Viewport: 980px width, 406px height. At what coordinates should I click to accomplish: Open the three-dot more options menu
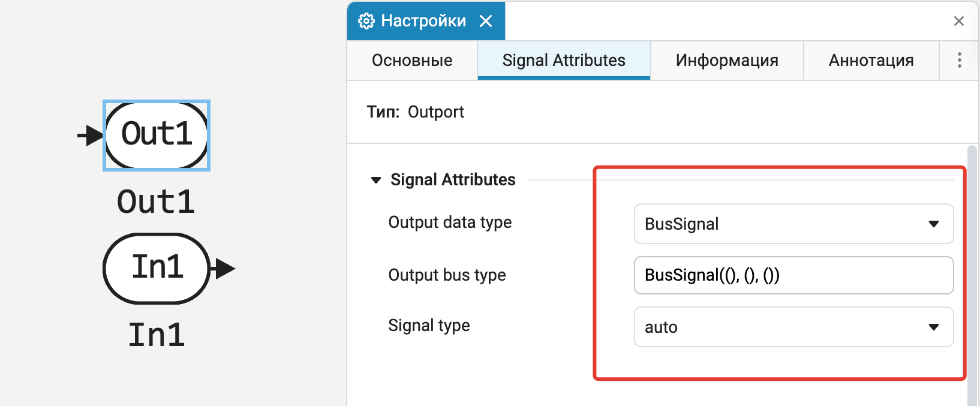point(959,60)
